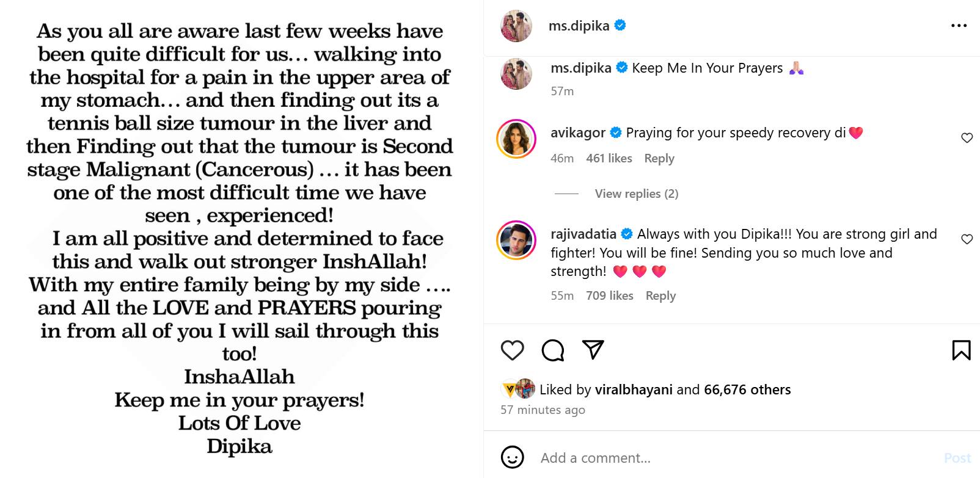View the list of 66,676 others who liked
Image resolution: width=980 pixels, height=478 pixels.
(747, 389)
